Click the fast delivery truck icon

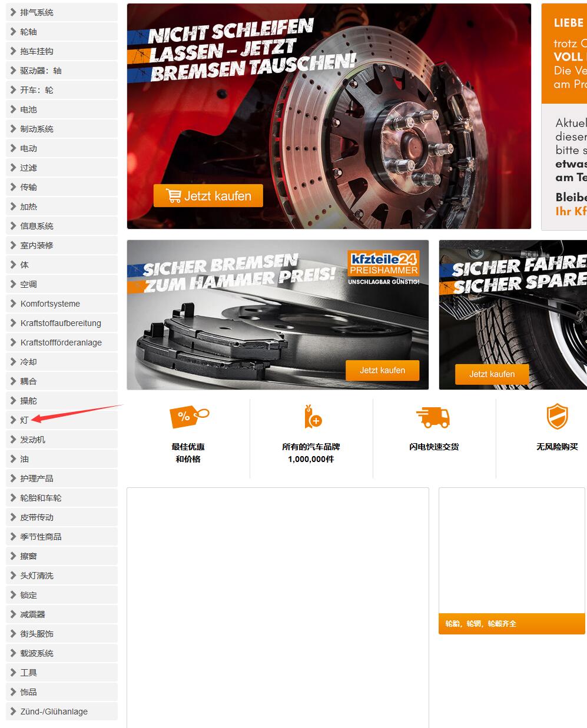coord(433,417)
